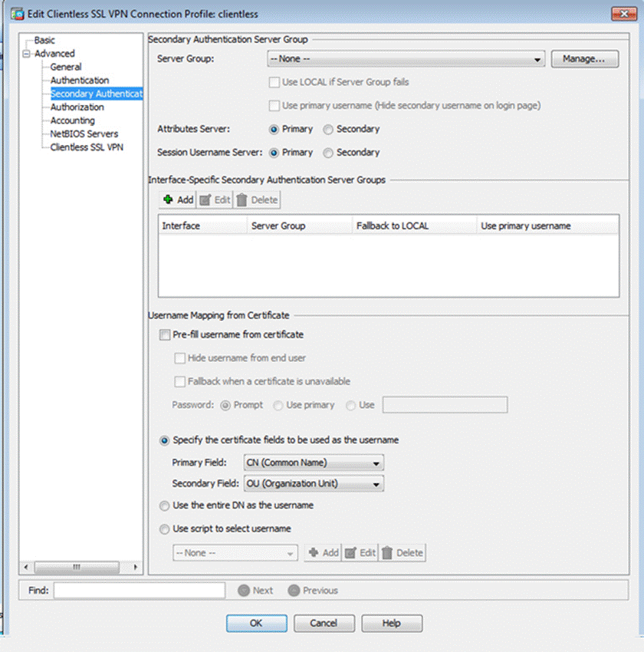The width and height of the screenshot is (644, 652).
Task: Click the Previous find icon
Action: pos(294,590)
